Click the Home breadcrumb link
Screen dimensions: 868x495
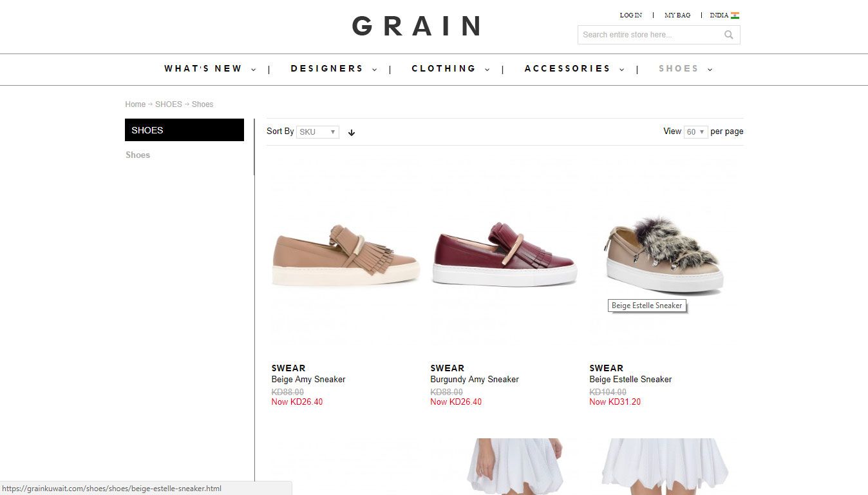(135, 104)
